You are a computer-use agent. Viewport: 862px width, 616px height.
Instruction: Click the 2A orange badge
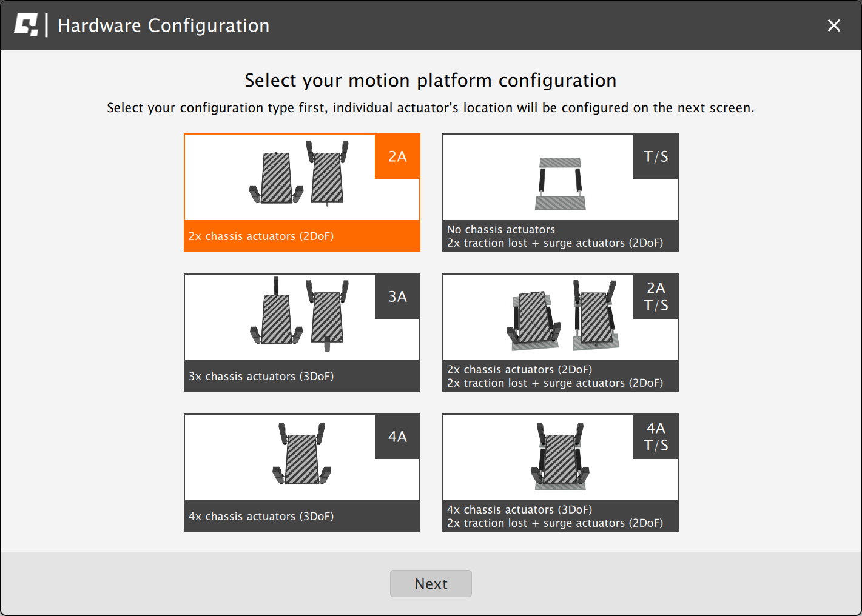click(397, 156)
